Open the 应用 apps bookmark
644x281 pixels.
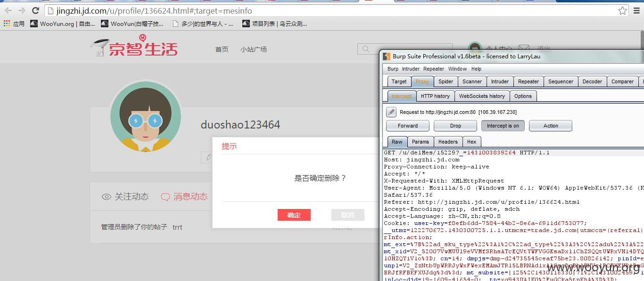point(14,24)
